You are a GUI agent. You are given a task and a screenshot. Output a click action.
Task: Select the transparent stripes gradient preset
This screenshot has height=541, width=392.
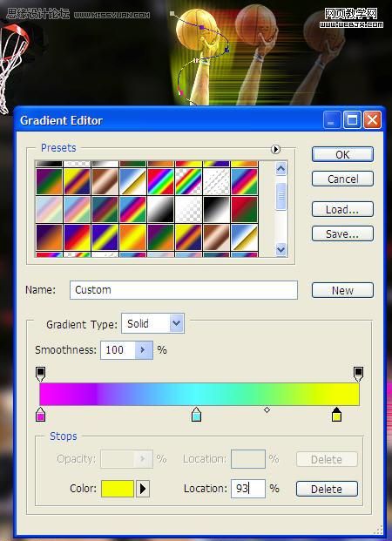pos(216,181)
